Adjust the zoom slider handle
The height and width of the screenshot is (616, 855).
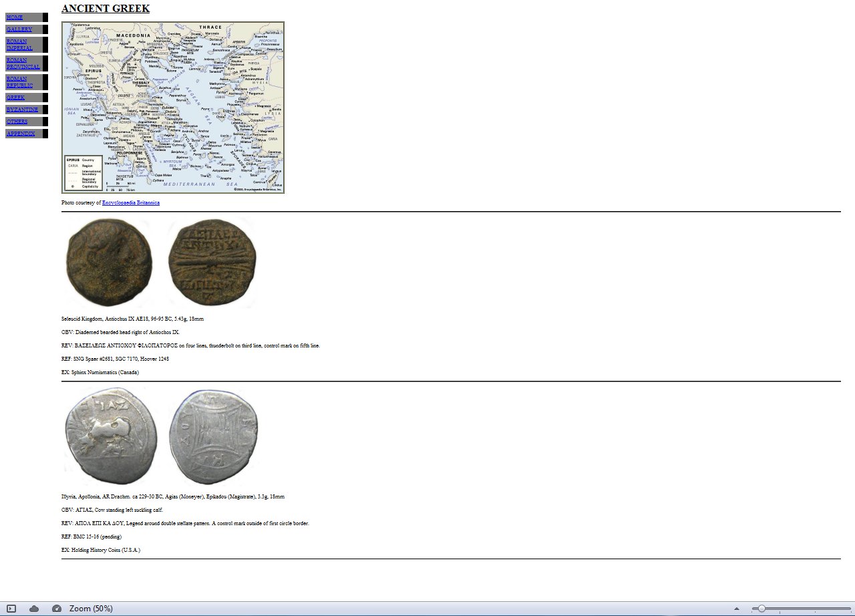point(761,609)
